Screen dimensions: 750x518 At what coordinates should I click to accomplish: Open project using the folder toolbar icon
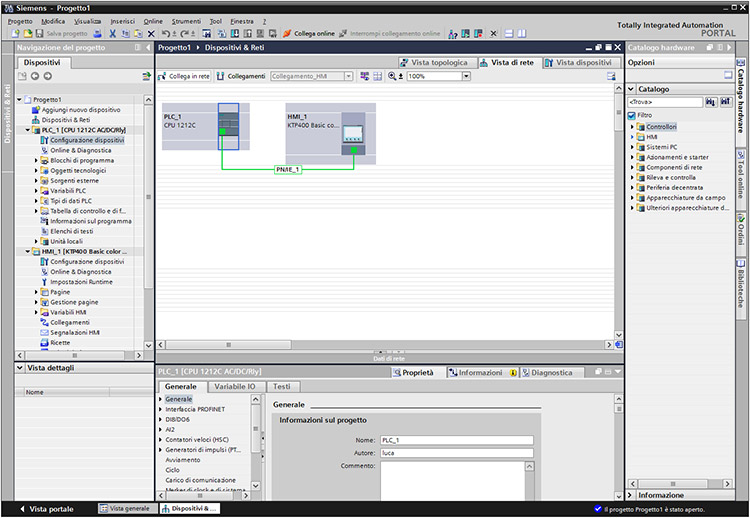(28, 33)
